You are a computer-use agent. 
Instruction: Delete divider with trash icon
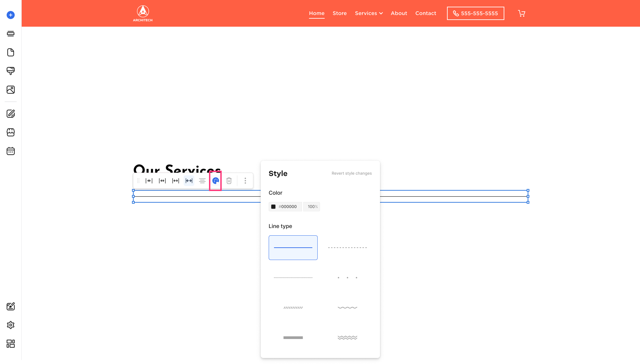click(x=229, y=181)
